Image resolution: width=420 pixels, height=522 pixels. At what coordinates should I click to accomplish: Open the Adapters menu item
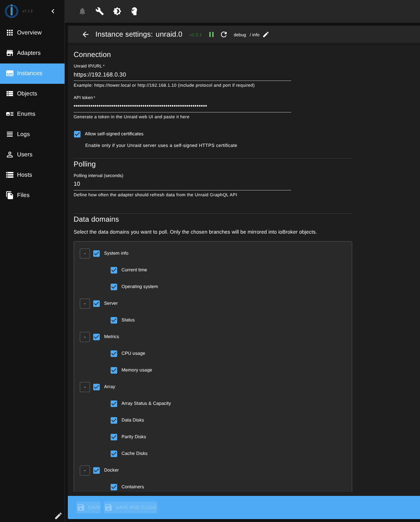click(x=29, y=53)
